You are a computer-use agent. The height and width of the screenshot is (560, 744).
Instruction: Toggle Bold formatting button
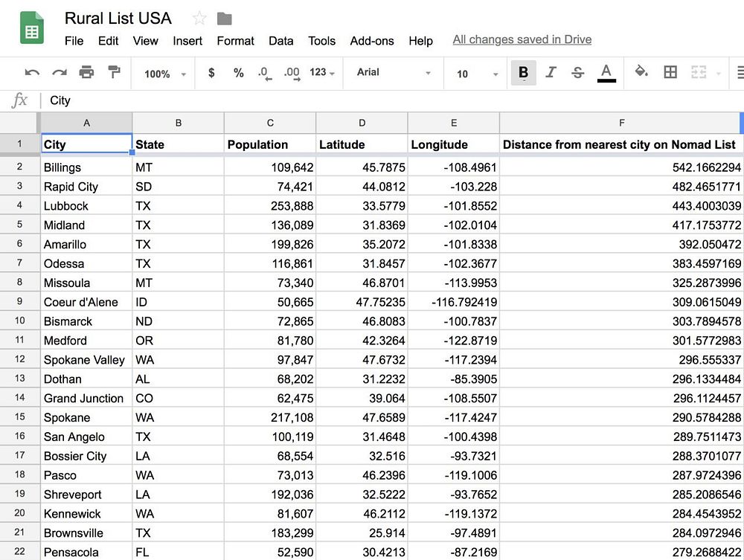[523, 73]
